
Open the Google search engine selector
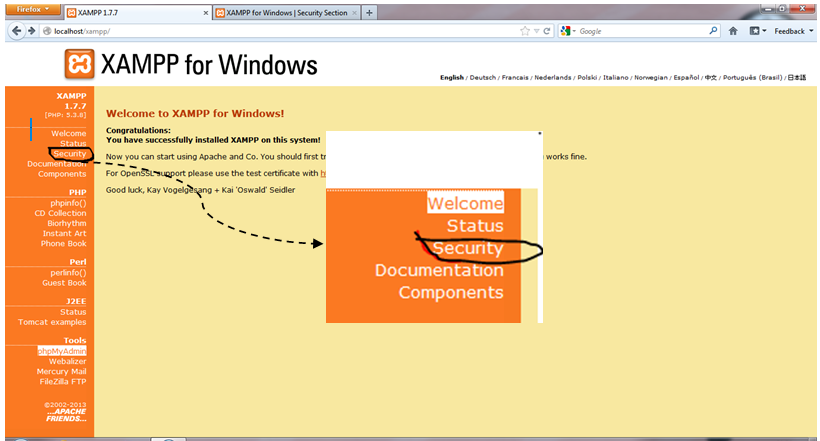pyautogui.click(x=568, y=31)
